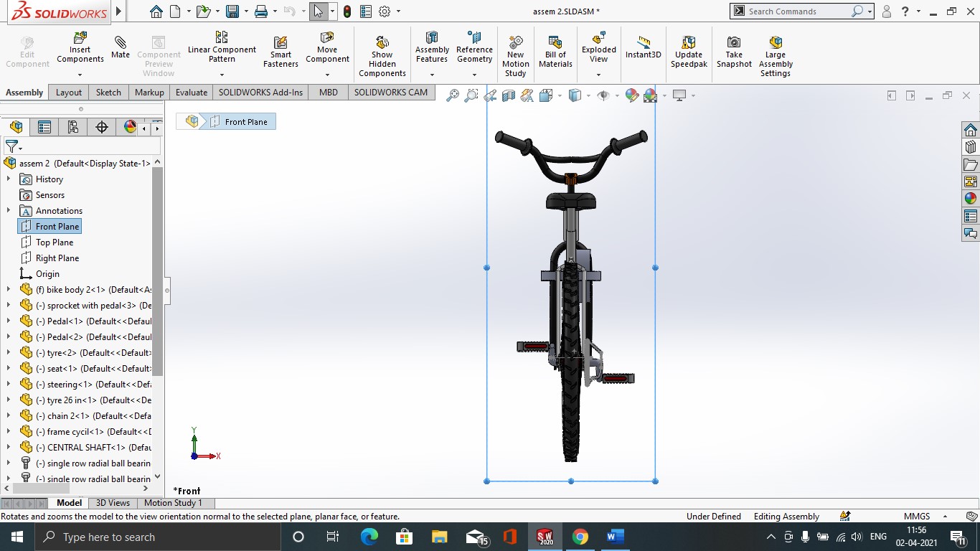This screenshot has height=551, width=980.
Task: Open the DimXpertManager crosshair tab
Action: click(x=102, y=127)
